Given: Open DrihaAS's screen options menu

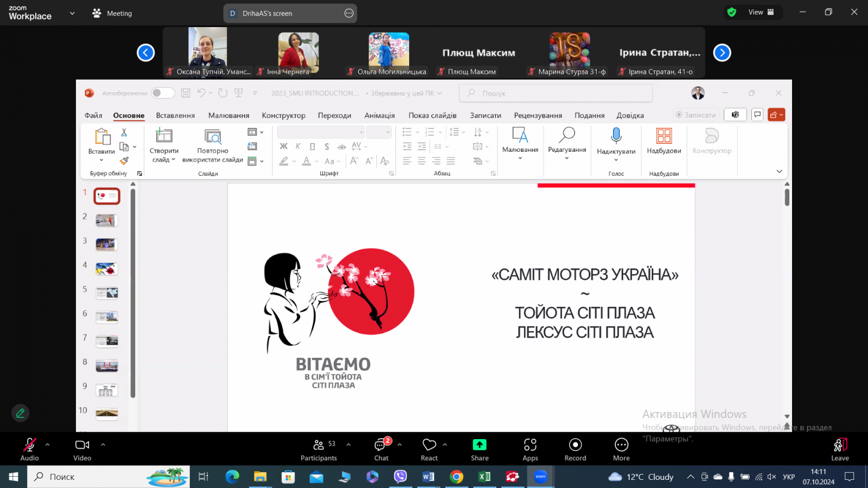Looking at the screenshot, I should [x=349, y=13].
